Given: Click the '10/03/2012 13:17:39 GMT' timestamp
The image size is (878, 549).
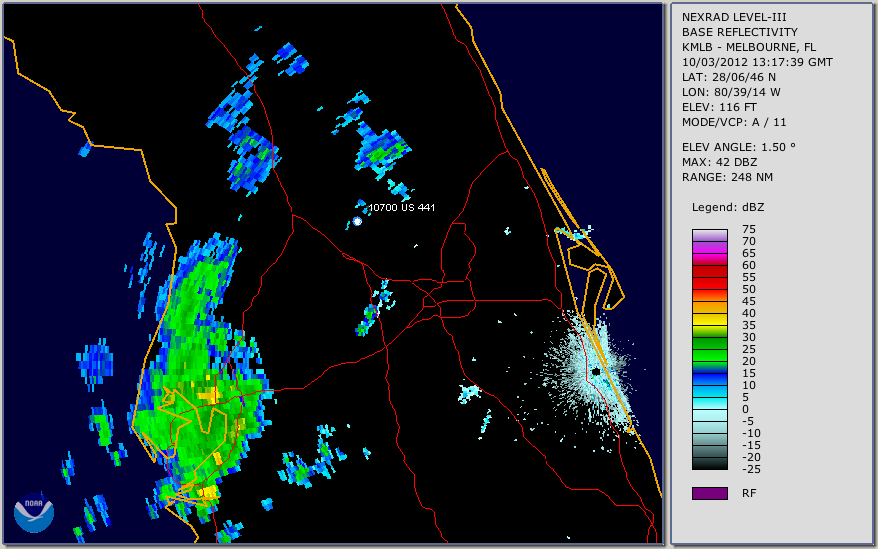Looking at the screenshot, I should click(757, 62).
